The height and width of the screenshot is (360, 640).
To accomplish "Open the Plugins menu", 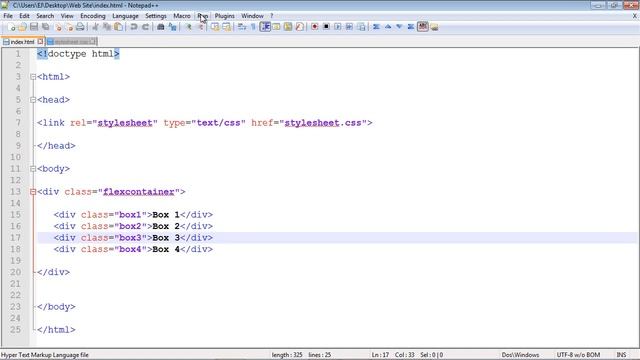I will coord(224,16).
